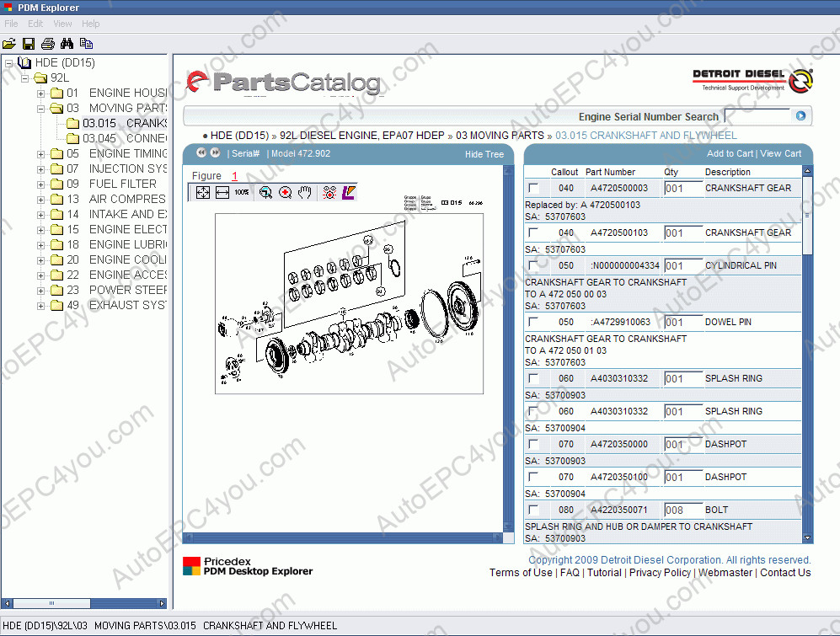Expand the 09 FUEL FILTER folder

[40, 184]
